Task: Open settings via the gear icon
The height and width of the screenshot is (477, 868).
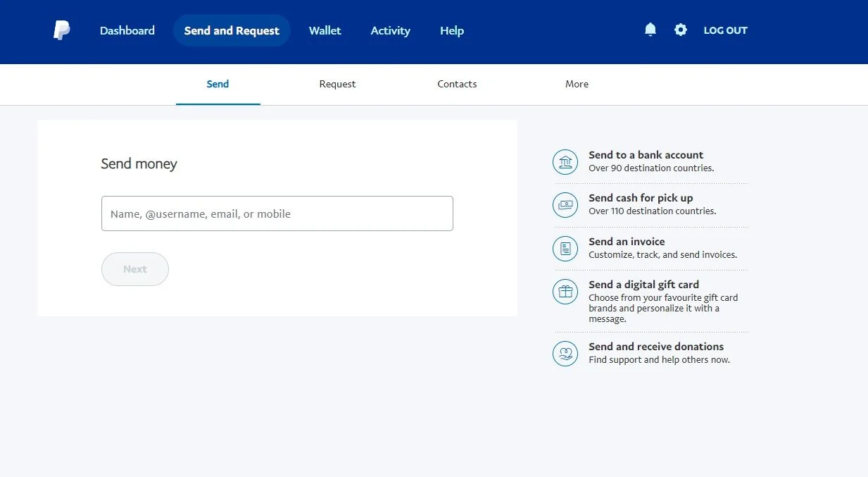Action: 680,30
